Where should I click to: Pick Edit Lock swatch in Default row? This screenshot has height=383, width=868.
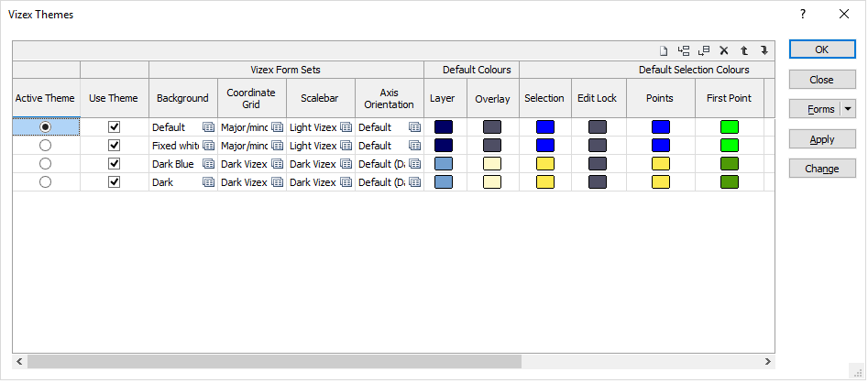pos(598,127)
